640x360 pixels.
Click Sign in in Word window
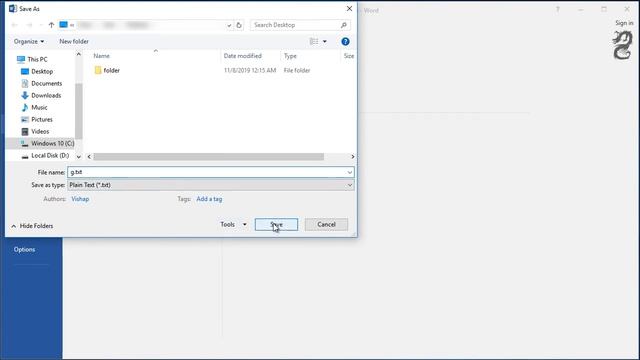[624, 23]
